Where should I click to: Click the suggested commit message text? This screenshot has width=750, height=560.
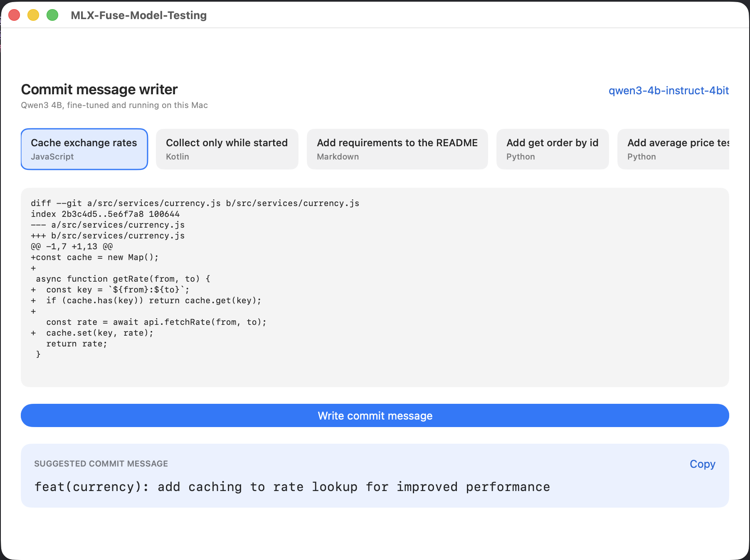[292, 487]
